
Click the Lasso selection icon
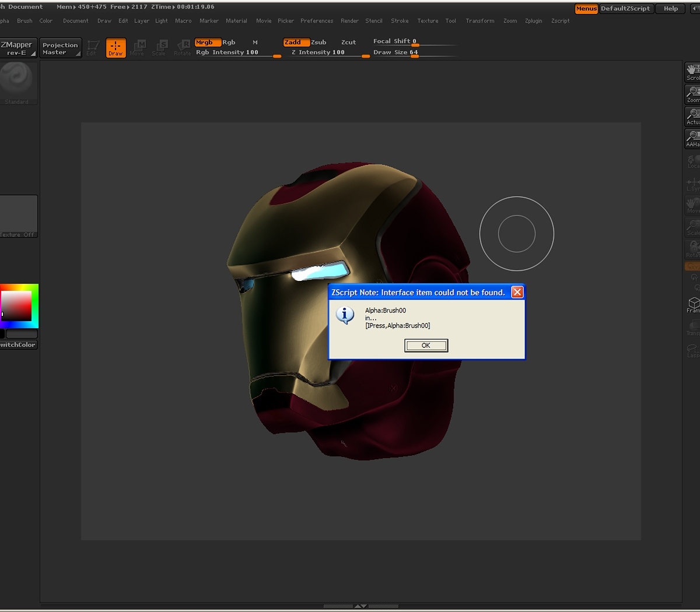click(x=693, y=350)
